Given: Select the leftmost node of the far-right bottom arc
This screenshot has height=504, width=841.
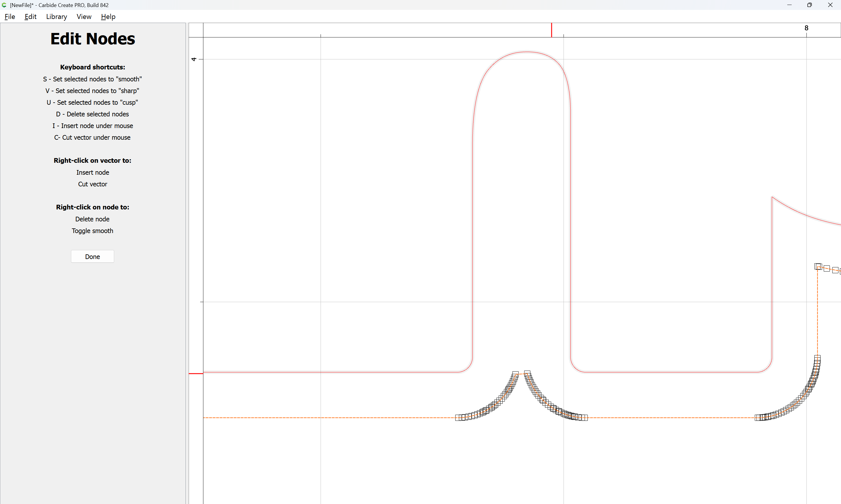Looking at the screenshot, I should tap(758, 418).
